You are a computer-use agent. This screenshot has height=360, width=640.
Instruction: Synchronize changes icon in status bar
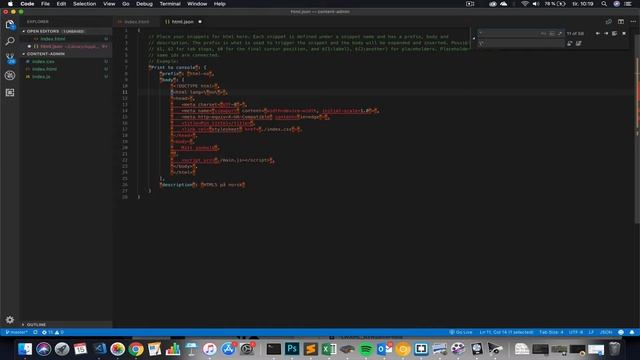click(x=36, y=332)
